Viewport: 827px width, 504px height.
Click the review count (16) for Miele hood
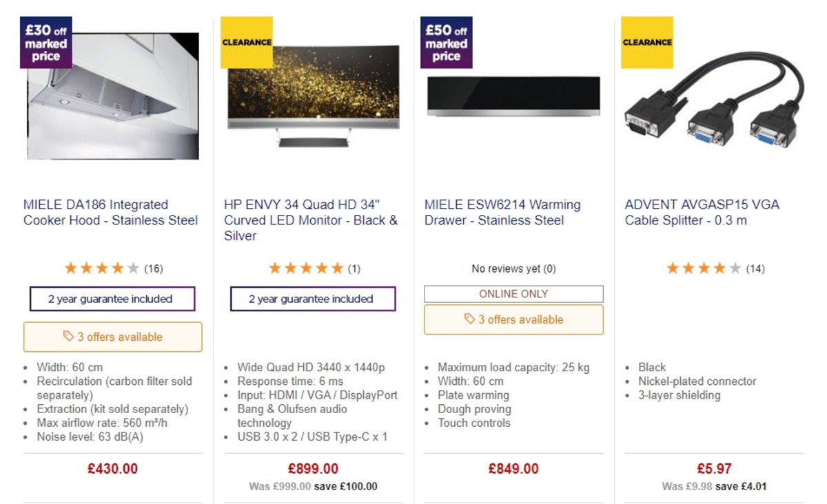coord(154,269)
